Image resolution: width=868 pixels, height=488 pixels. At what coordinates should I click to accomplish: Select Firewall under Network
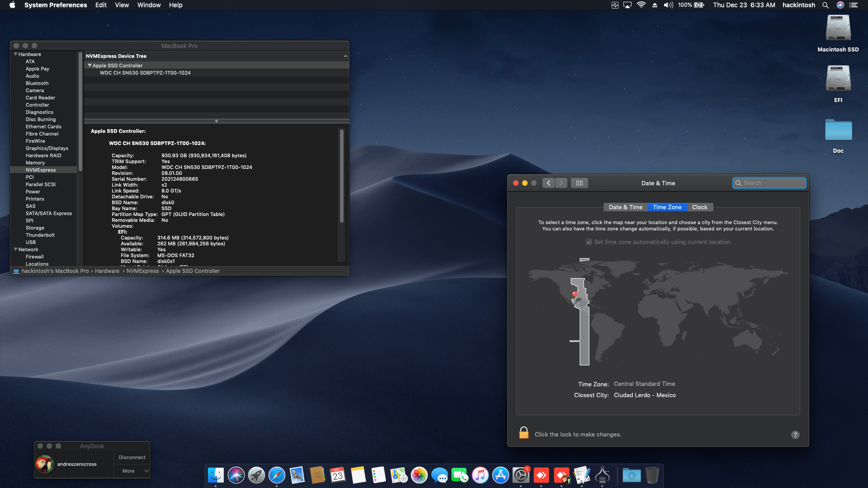click(x=35, y=257)
